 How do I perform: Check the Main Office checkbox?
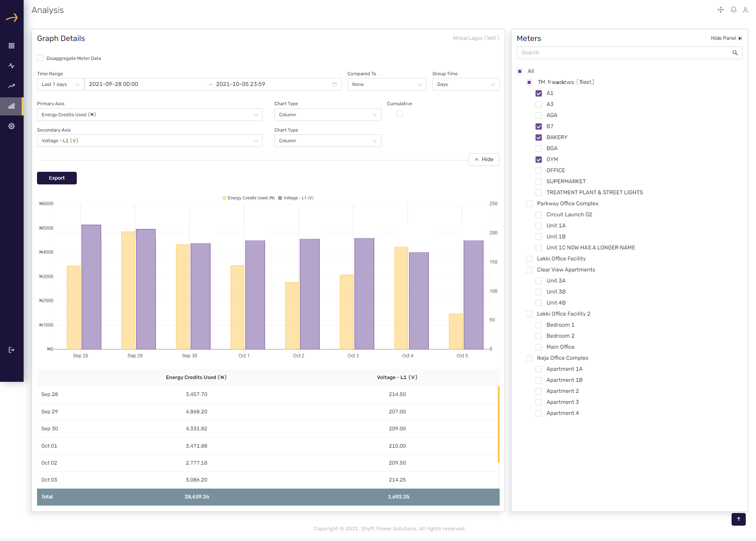click(x=539, y=347)
